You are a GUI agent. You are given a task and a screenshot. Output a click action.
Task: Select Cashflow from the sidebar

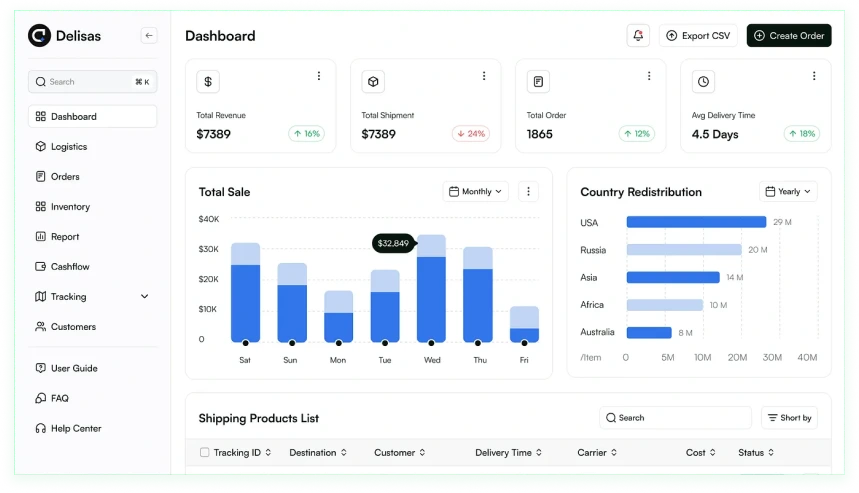(x=70, y=267)
